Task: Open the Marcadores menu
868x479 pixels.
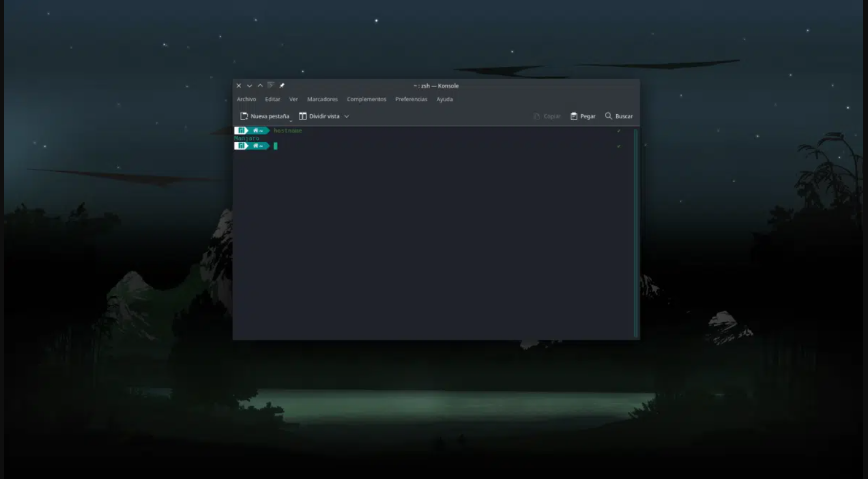Action: pyautogui.click(x=323, y=100)
